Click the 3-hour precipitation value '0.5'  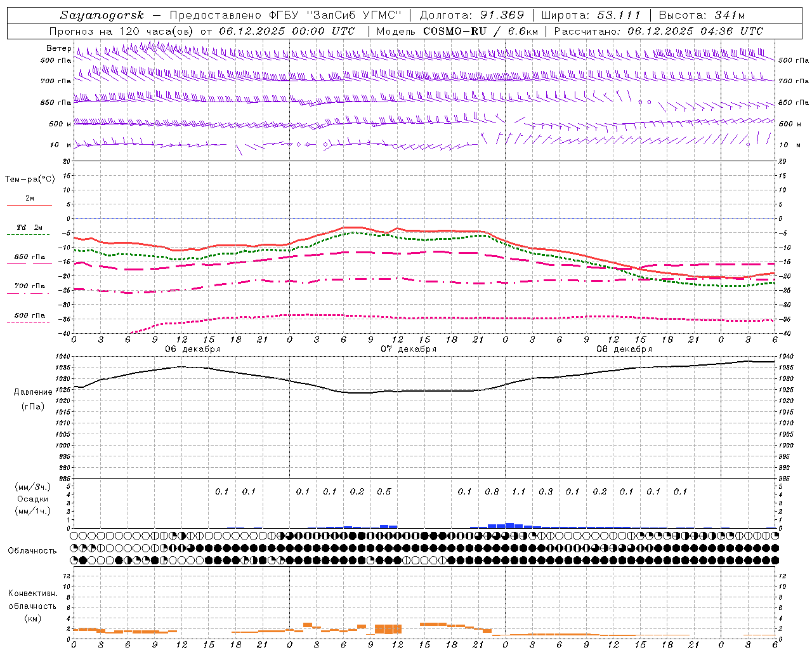[384, 491]
